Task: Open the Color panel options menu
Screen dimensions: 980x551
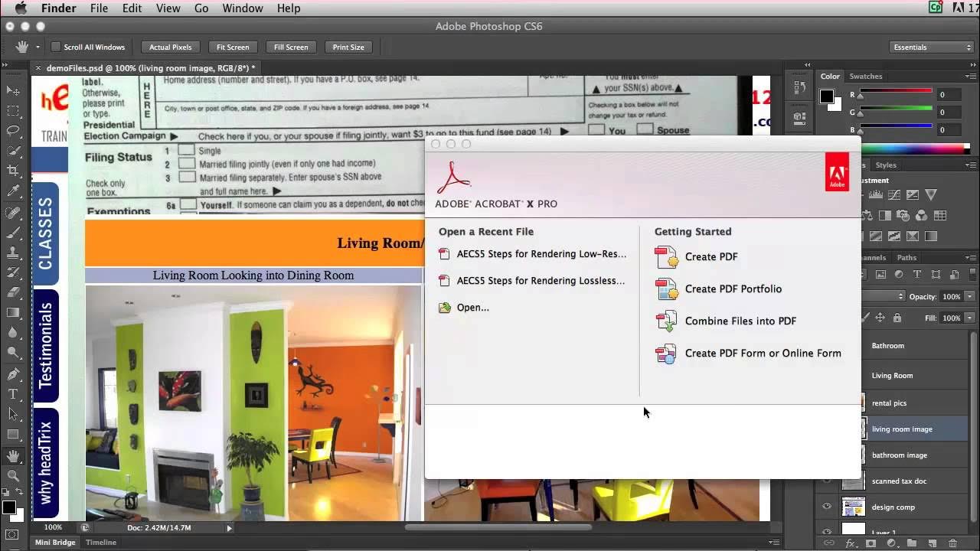Action: coord(972,76)
